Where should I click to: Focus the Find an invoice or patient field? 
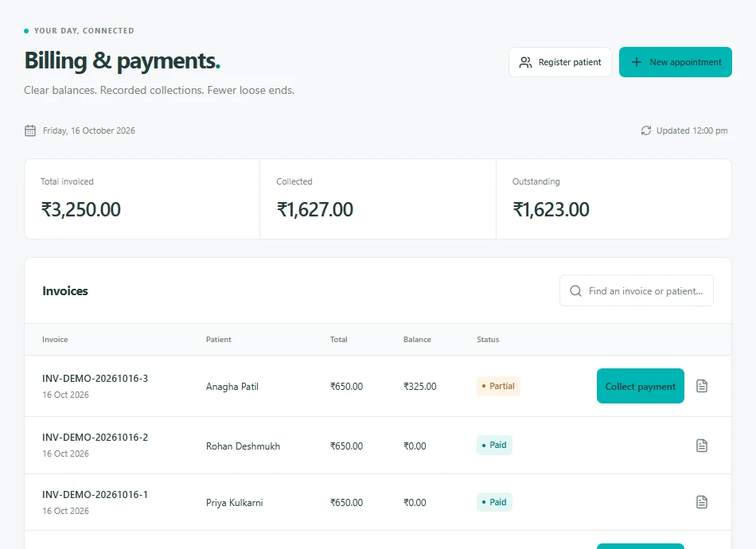pyautogui.click(x=637, y=290)
